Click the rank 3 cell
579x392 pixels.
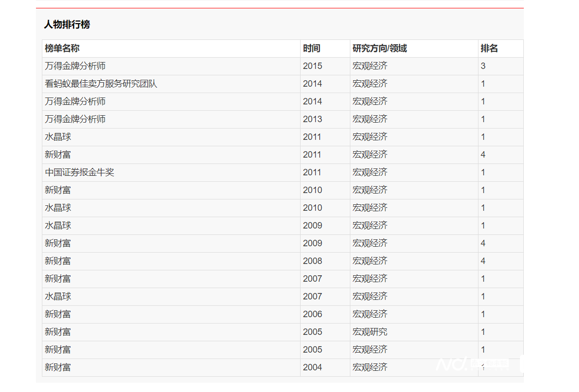[483, 66]
